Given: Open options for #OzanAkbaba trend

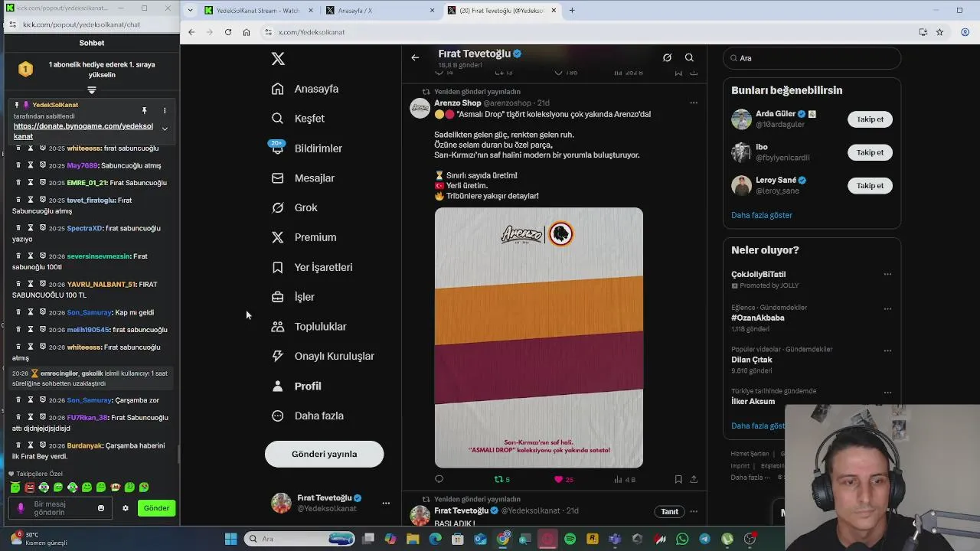Looking at the screenshot, I should point(887,309).
